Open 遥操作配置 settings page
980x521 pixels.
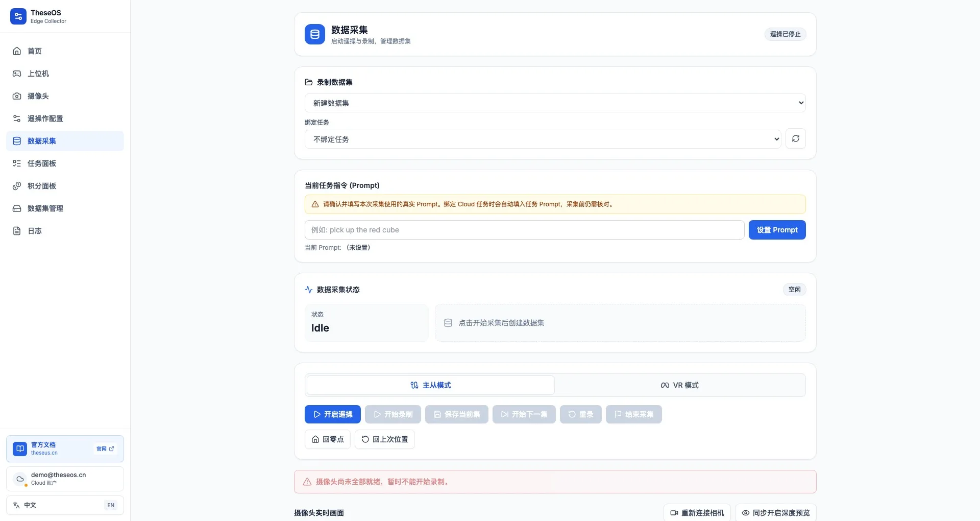click(65, 119)
